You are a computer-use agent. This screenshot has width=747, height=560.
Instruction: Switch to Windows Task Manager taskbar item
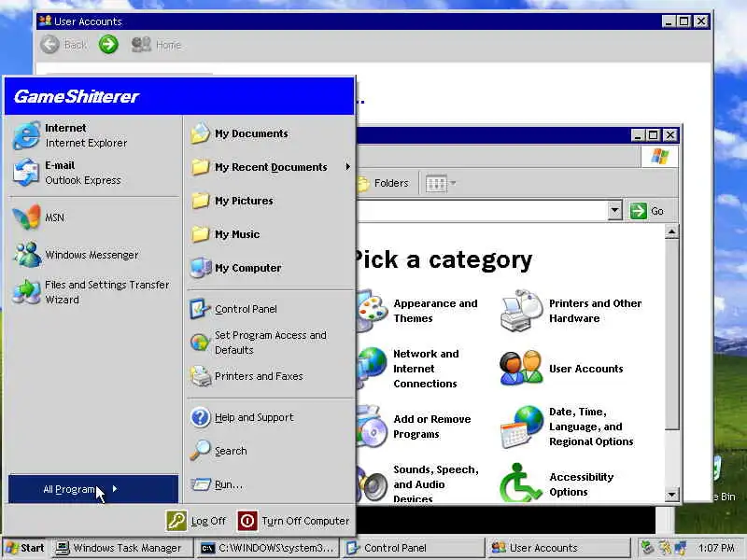[122, 548]
